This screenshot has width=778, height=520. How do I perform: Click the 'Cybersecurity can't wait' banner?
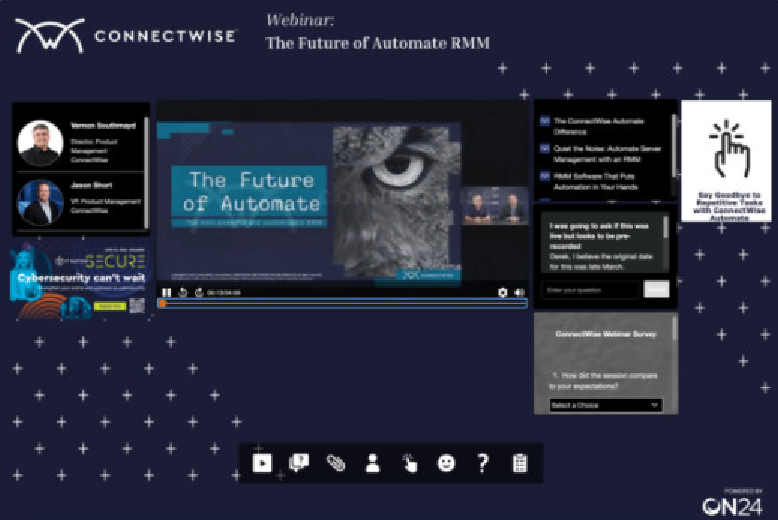[x=80, y=283]
